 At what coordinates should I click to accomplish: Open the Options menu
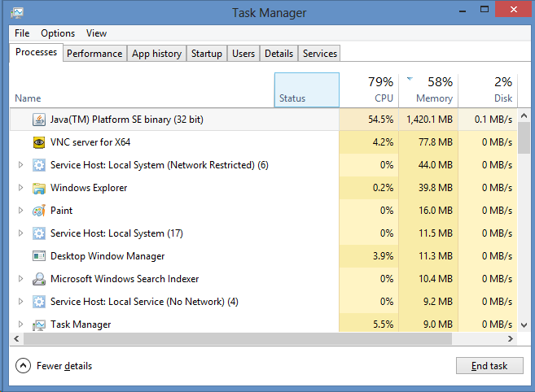pyautogui.click(x=58, y=33)
